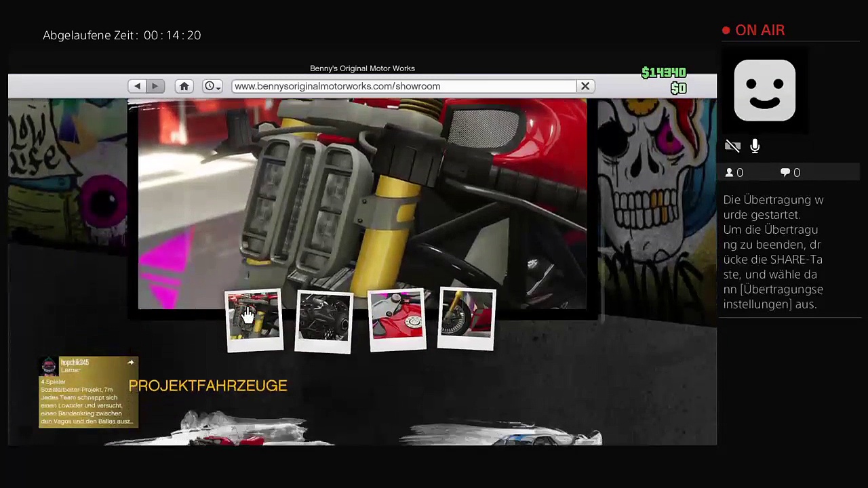The image size is (868, 488).
Task: Click the smiley face broadcaster avatar
Action: click(764, 90)
